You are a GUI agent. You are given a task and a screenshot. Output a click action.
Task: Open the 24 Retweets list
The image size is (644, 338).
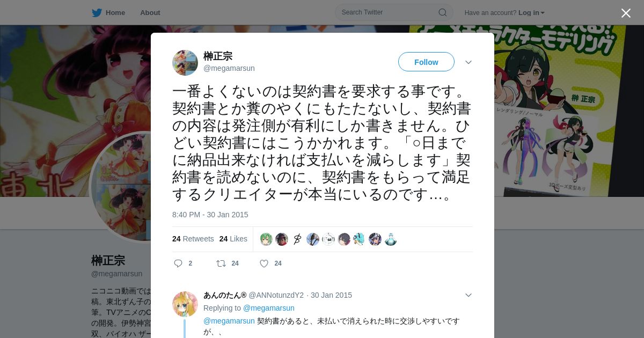193,239
